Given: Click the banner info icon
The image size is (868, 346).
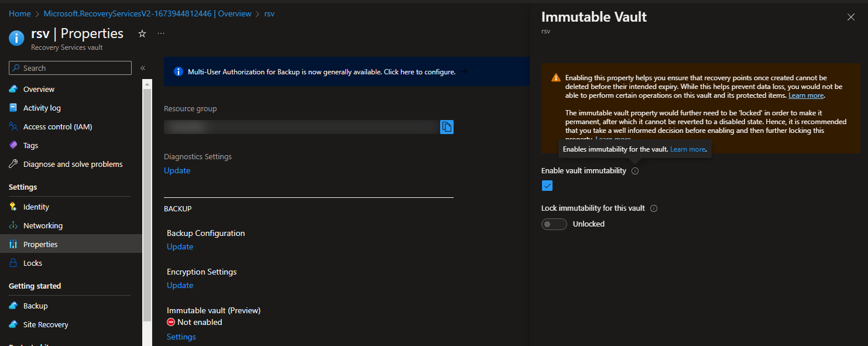Looking at the screenshot, I should pos(179,72).
